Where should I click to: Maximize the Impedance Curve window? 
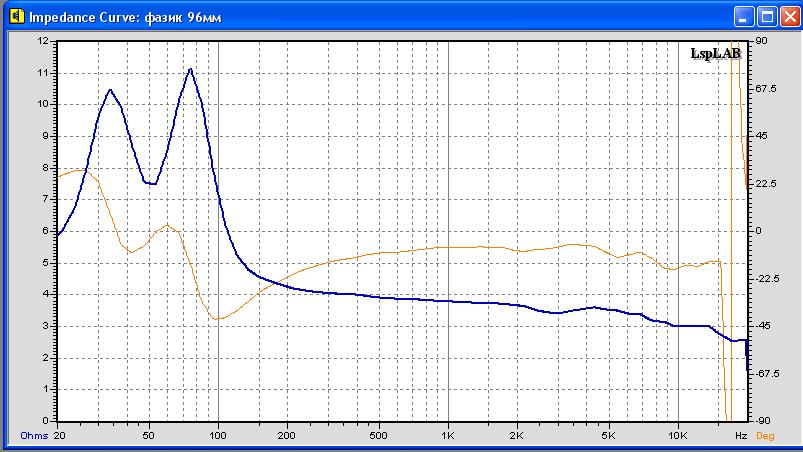[766, 17]
